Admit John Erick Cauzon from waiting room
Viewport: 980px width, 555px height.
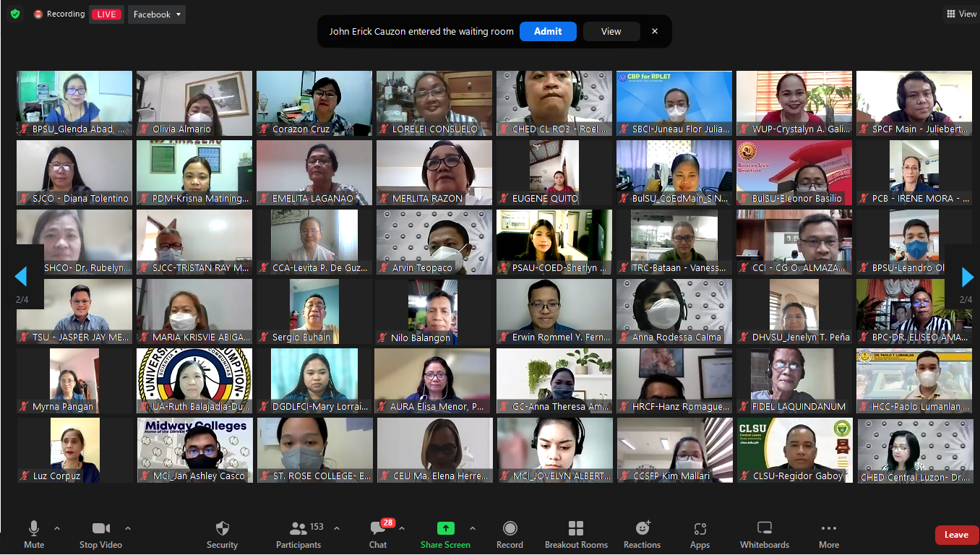(x=548, y=31)
